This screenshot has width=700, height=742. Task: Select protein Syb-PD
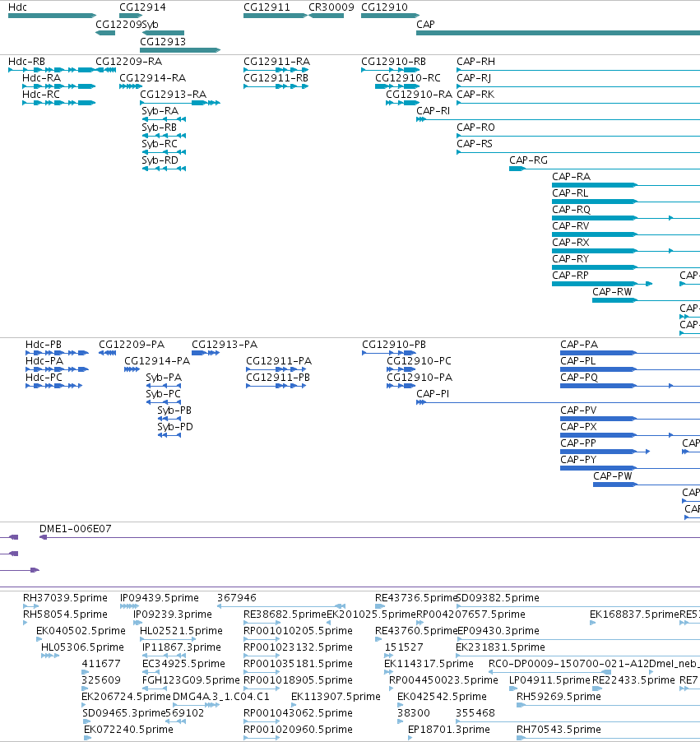pos(169,435)
